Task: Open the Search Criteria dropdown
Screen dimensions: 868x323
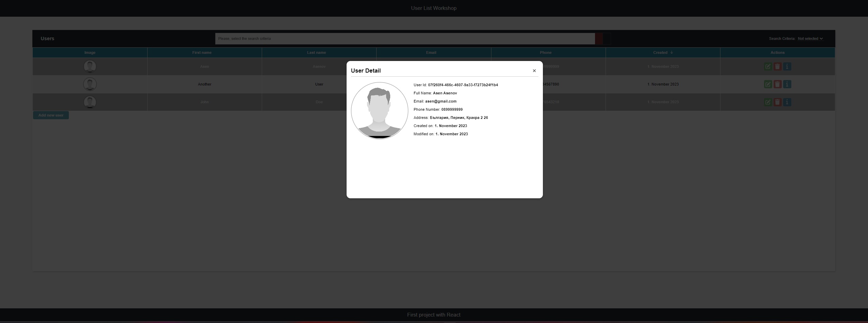Action: click(810, 39)
